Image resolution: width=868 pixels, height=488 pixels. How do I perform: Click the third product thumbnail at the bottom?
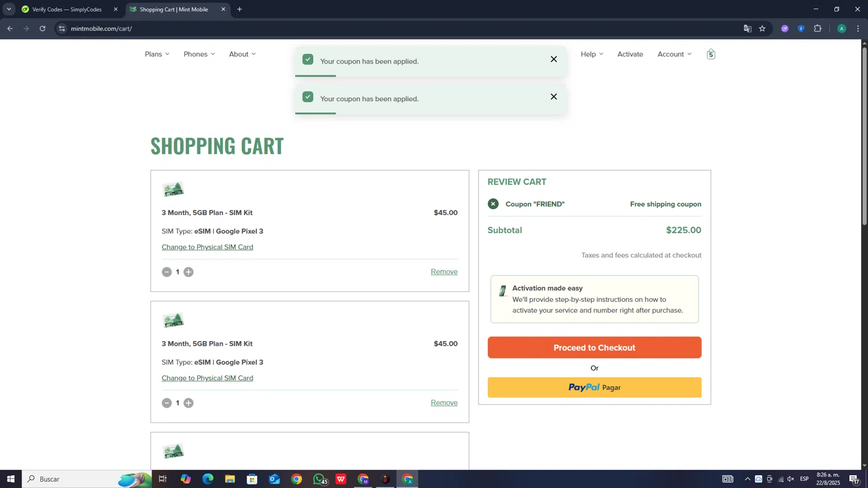(173, 451)
